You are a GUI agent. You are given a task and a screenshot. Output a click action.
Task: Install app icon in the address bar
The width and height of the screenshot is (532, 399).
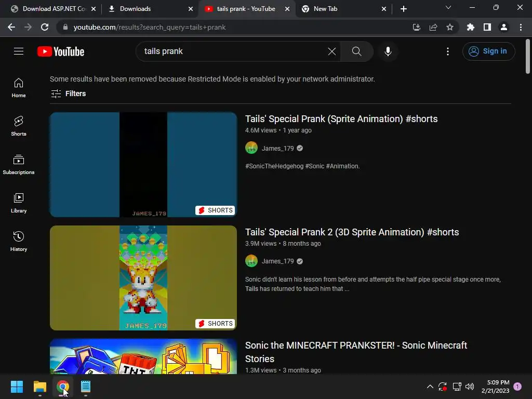tap(416, 27)
